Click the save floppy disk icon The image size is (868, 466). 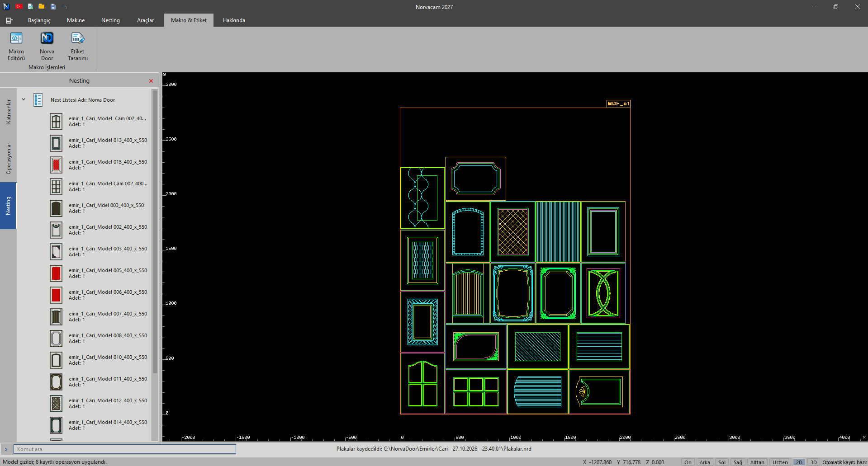click(x=53, y=7)
